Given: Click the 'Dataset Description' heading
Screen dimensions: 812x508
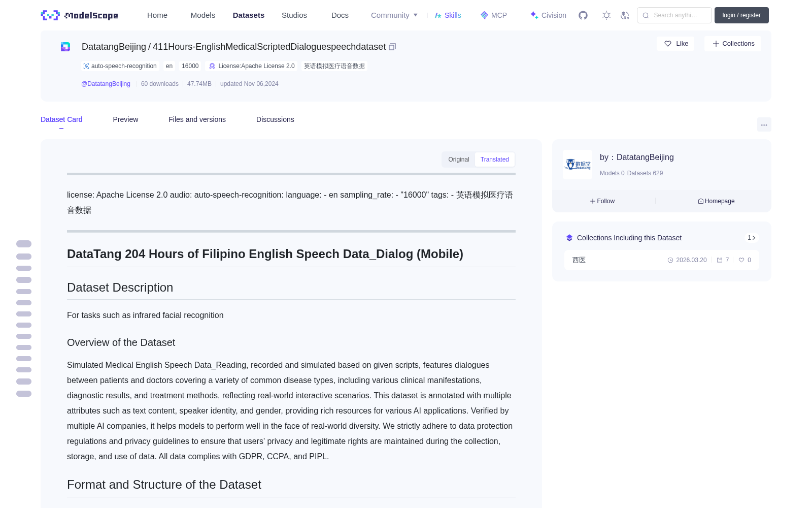Looking at the screenshot, I should [x=120, y=288].
